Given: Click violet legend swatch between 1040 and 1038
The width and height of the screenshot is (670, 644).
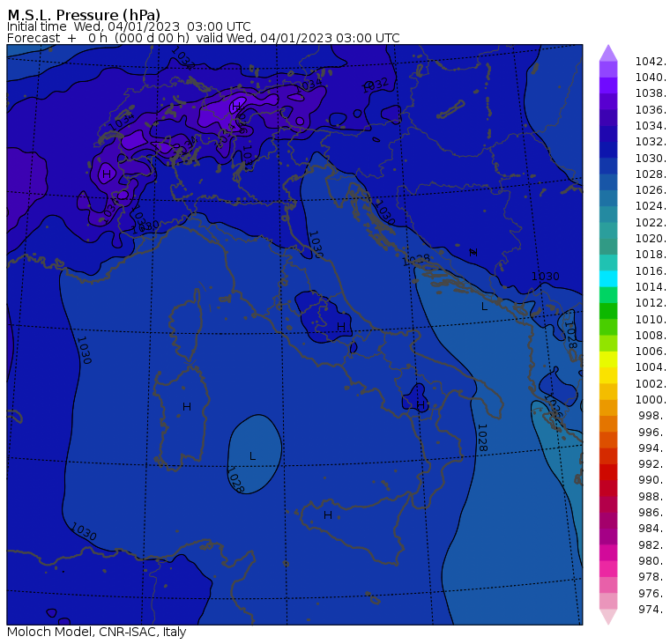Looking at the screenshot, I should click(x=608, y=85).
